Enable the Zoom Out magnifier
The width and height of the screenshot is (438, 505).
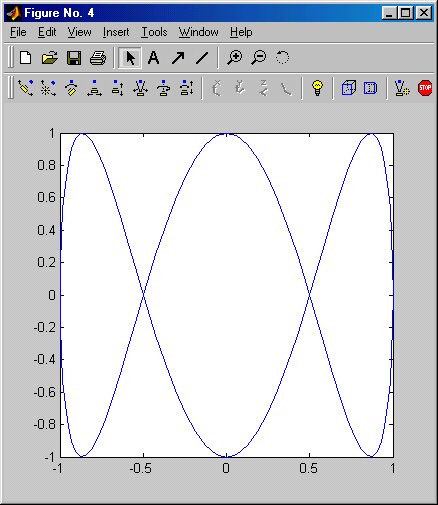click(259, 58)
